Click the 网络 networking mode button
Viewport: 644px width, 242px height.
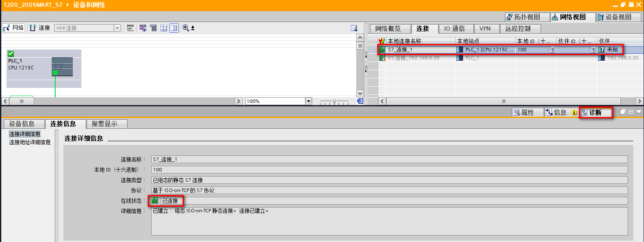13,28
